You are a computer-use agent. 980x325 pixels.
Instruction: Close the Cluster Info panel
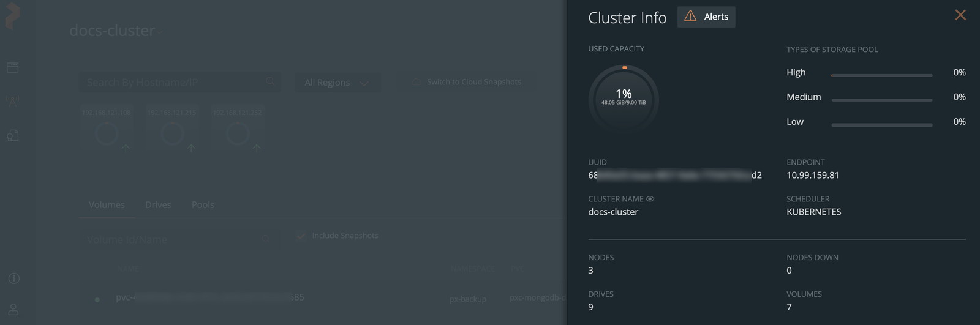[960, 15]
